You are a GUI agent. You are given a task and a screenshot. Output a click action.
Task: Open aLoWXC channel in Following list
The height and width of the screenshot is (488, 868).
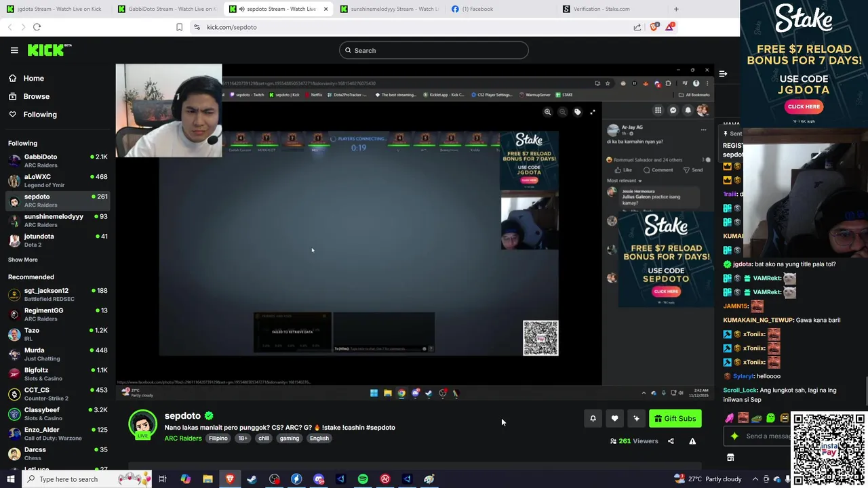tap(58, 180)
